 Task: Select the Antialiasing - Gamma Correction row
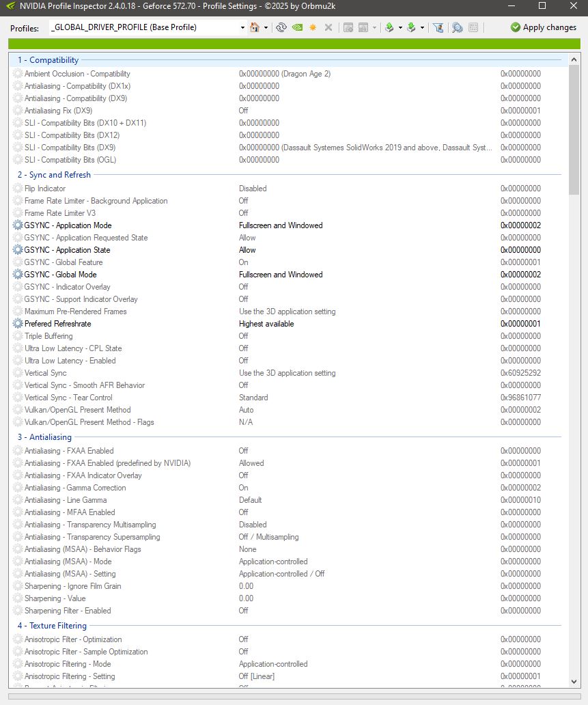(288, 488)
